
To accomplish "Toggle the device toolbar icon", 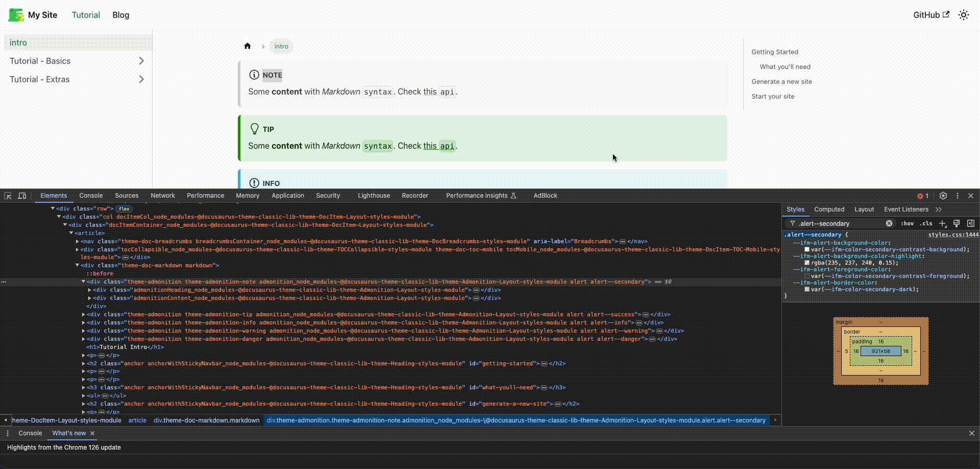I will click(x=22, y=196).
